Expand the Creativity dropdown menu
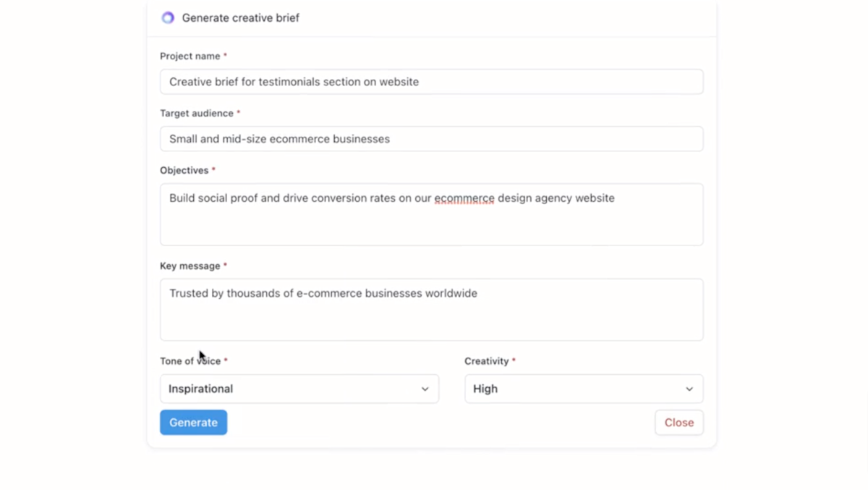 [x=583, y=389]
